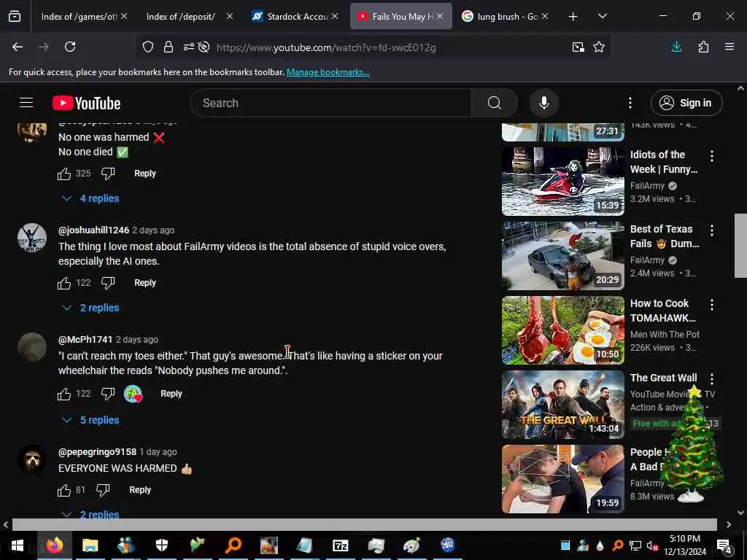Open the Firefox extensions button
Viewport: 747px width, 560px height.
click(x=703, y=47)
